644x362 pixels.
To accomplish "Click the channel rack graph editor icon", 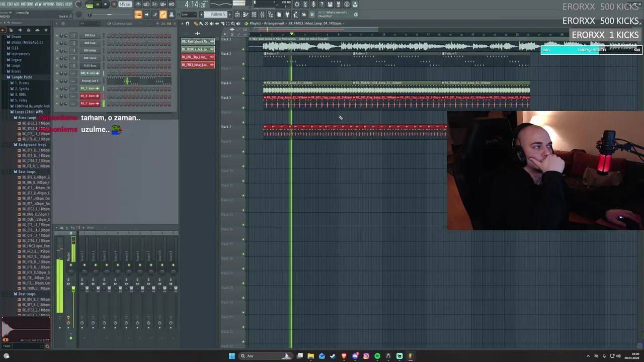I will (164, 23).
